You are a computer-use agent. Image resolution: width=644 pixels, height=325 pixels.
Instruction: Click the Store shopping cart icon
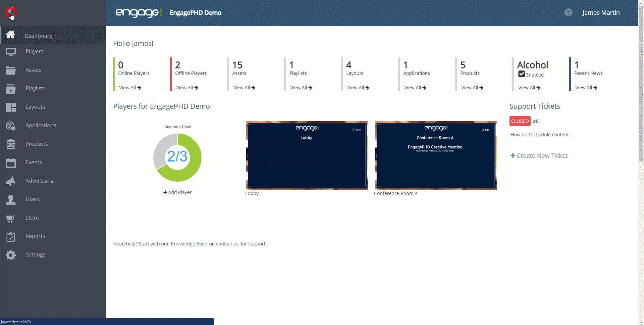coord(11,218)
